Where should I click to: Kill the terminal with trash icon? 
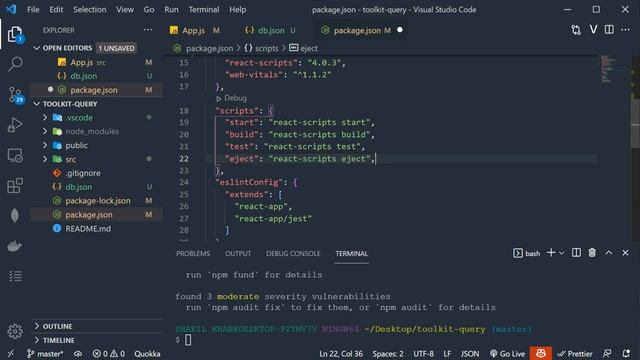point(592,253)
